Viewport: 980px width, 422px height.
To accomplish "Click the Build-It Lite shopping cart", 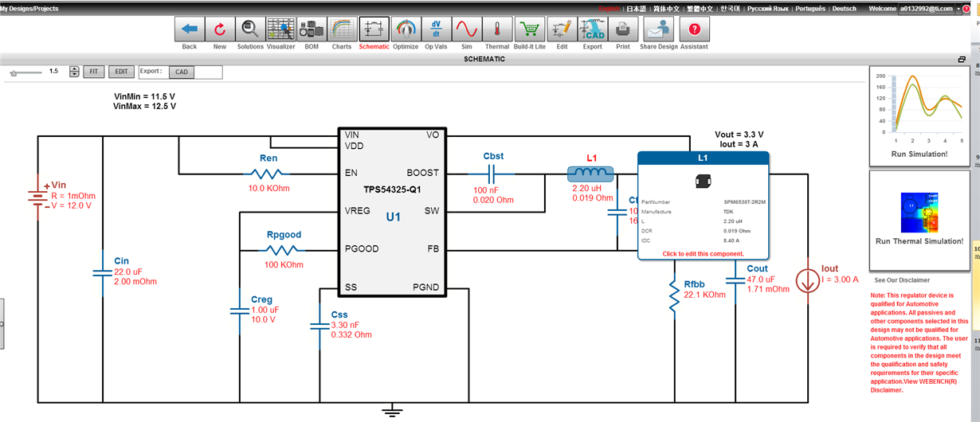I will click(529, 29).
